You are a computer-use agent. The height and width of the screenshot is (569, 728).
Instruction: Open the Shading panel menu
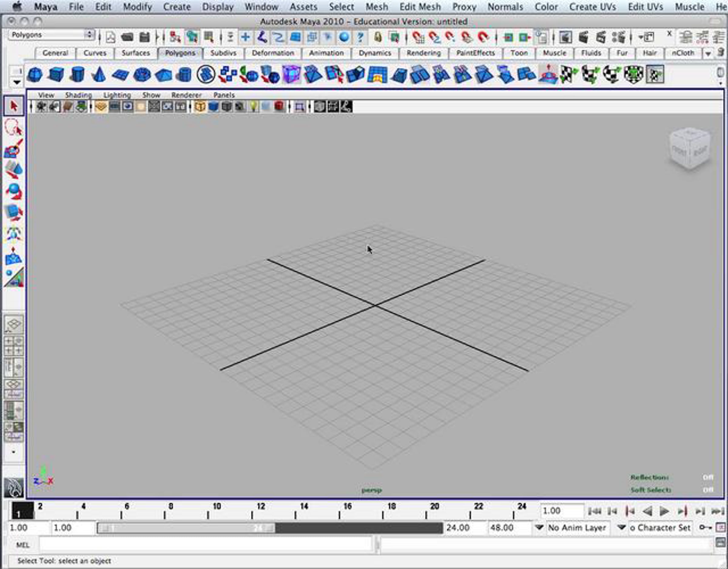(x=78, y=95)
